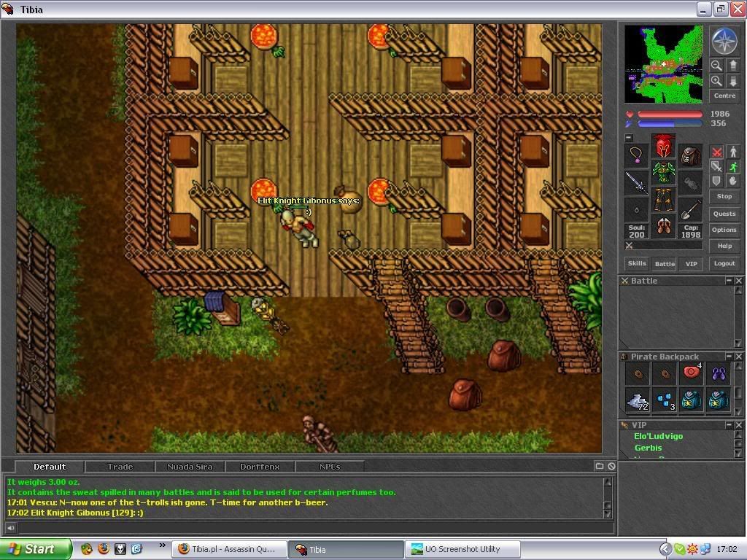Open the last teal backpack in container

pos(718,401)
